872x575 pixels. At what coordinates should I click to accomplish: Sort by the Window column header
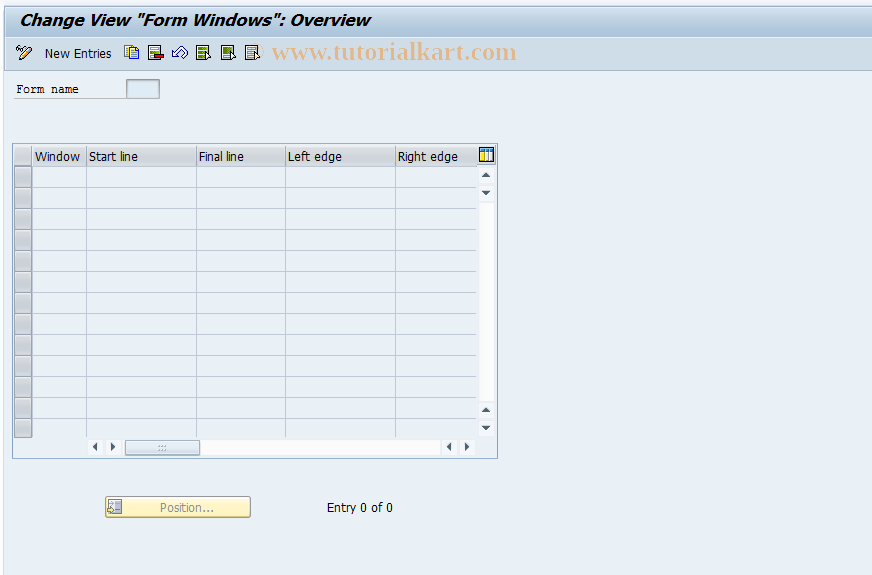60,156
